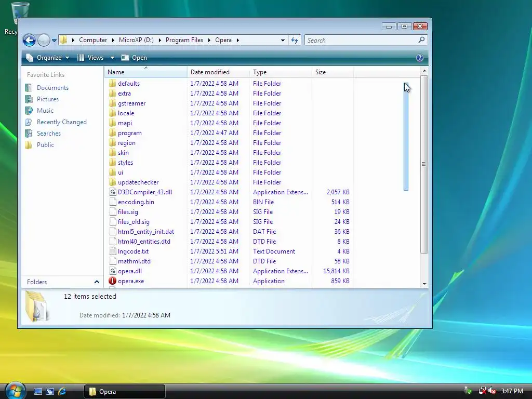532x399 pixels.
Task: Select the lngcode.txt file icon
Action: tap(113, 251)
